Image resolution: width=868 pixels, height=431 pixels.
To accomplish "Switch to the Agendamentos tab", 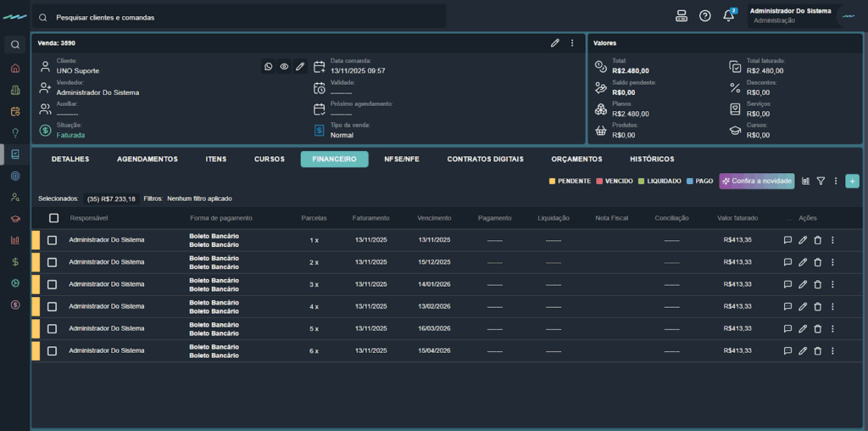I will click(147, 159).
